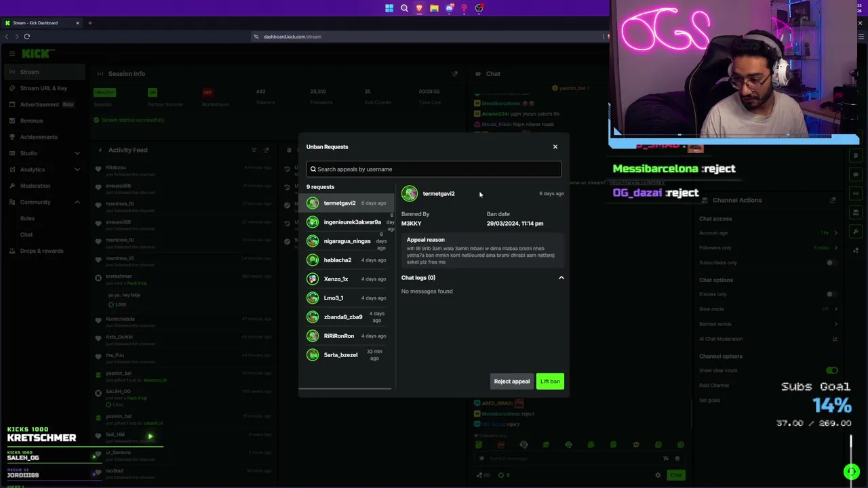Click the requests list horizontal scrollbar
This screenshot has width=868, height=488.
pyautogui.click(x=347, y=388)
